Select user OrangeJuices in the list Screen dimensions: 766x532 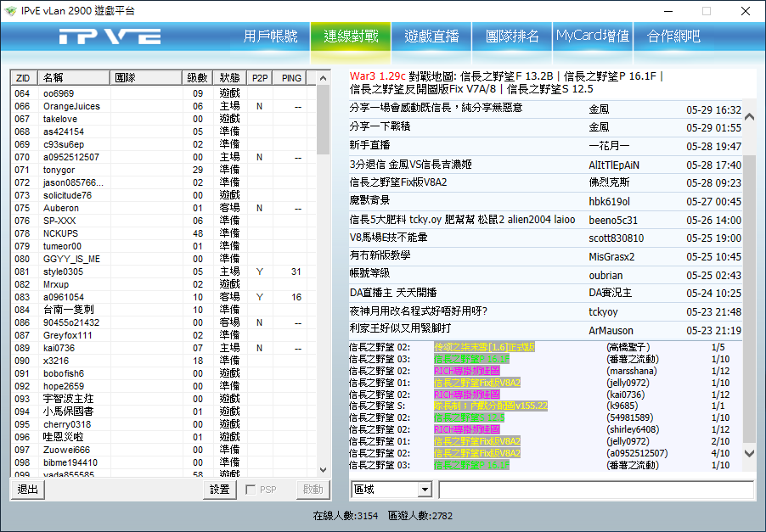(71, 106)
